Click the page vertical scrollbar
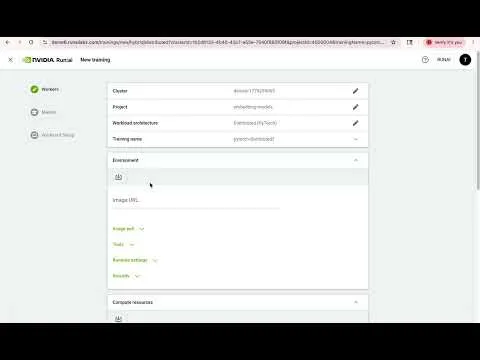 pos(478,120)
